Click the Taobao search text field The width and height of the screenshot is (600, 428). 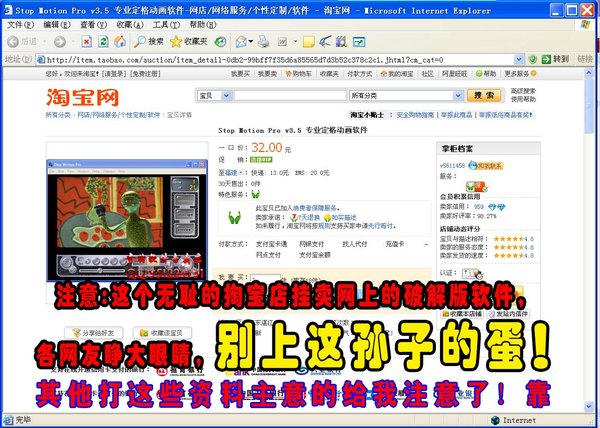point(290,95)
